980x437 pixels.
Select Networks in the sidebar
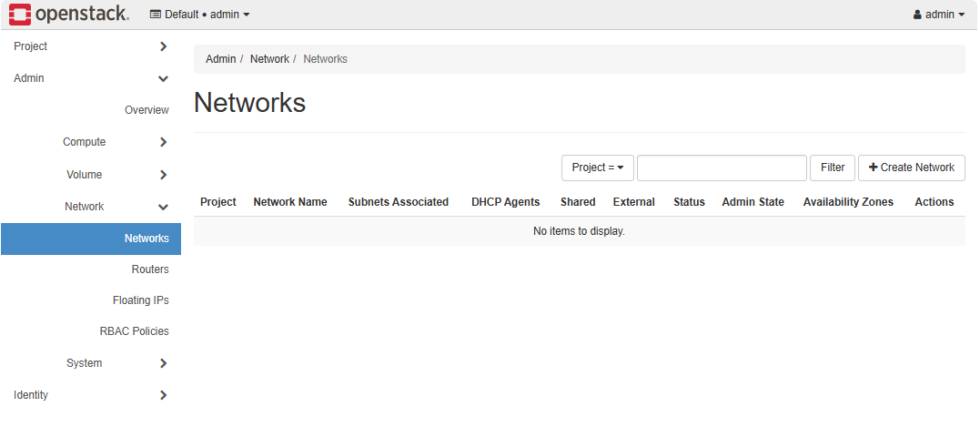coord(146,239)
